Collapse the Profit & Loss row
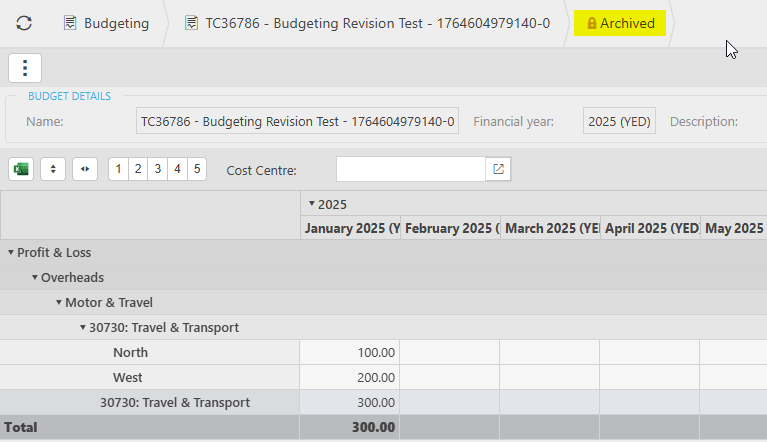 point(11,253)
